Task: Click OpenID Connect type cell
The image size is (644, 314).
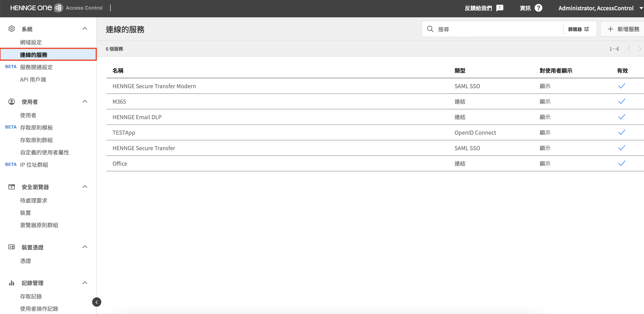Action: pos(475,132)
